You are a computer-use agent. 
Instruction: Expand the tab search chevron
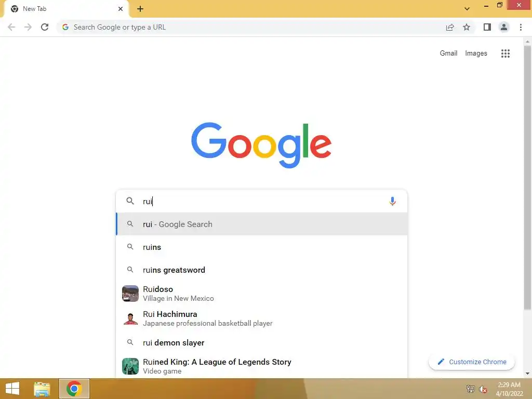click(x=467, y=9)
